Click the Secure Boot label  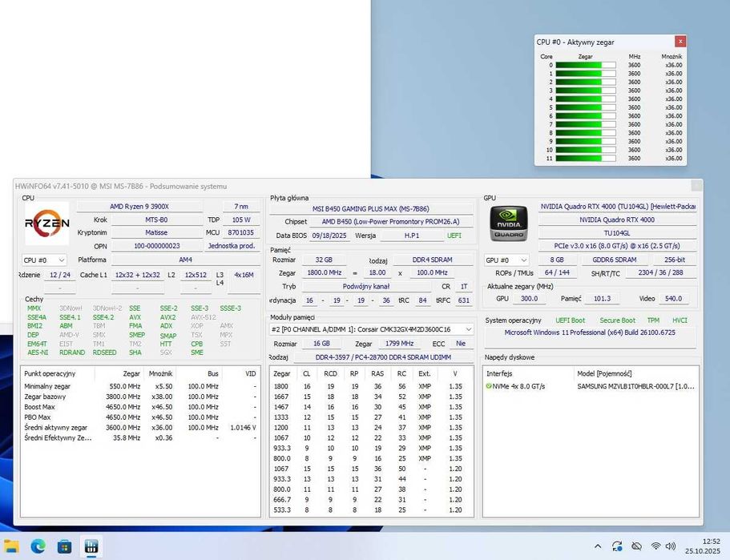[x=617, y=320]
